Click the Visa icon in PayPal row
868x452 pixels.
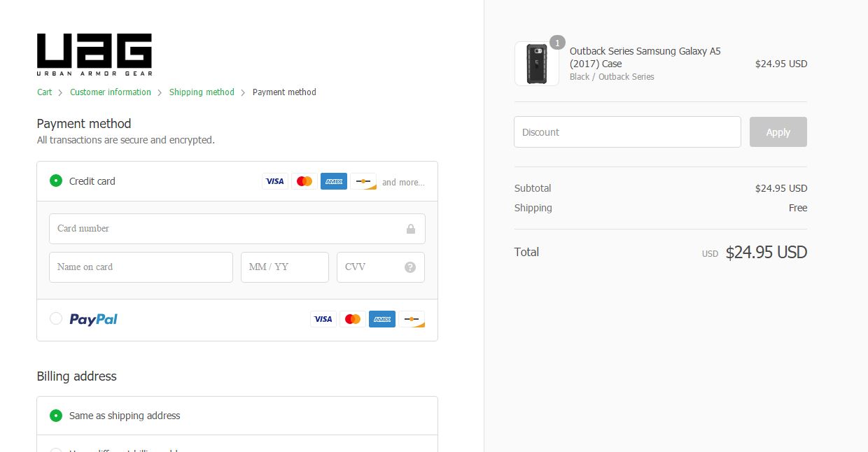[x=323, y=319]
